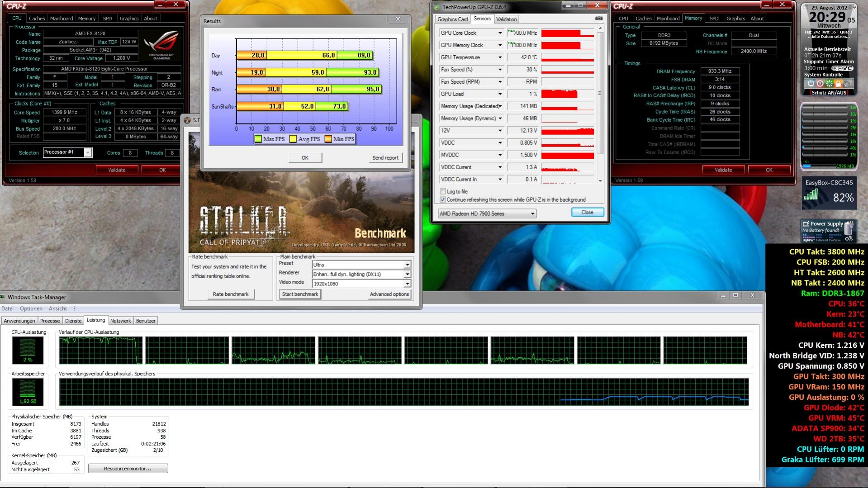
Task: Open Advanced options in the benchmark
Action: [x=389, y=294]
